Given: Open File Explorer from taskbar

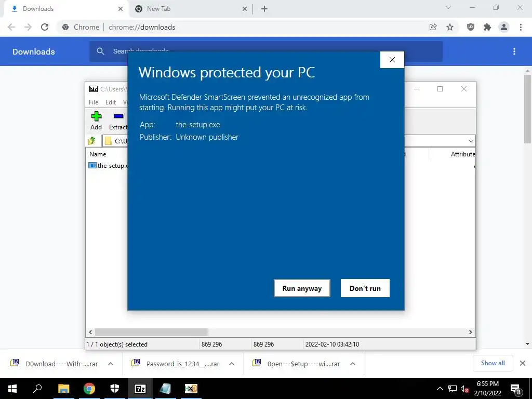Looking at the screenshot, I should (x=63, y=389).
